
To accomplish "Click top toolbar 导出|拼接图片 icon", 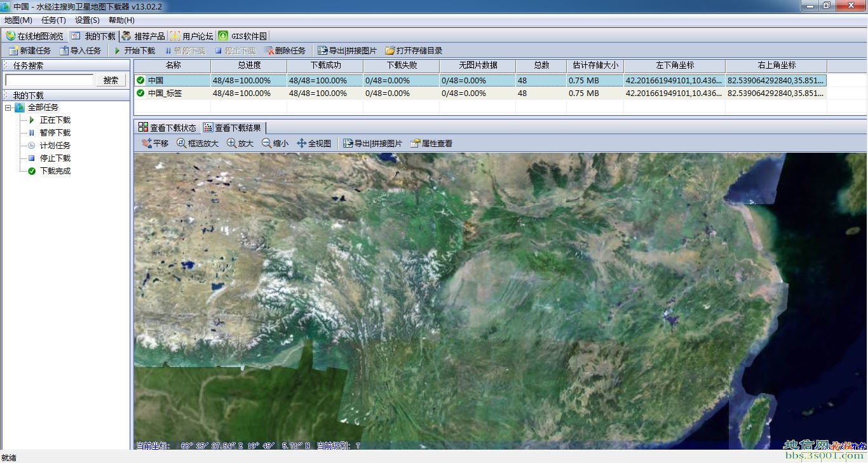I will pyautogui.click(x=323, y=51).
